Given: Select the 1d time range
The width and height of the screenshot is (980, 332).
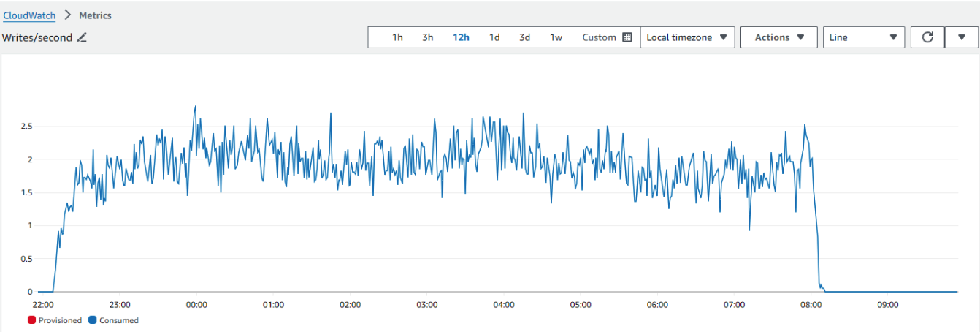Looking at the screenshot, I should 494,37.
